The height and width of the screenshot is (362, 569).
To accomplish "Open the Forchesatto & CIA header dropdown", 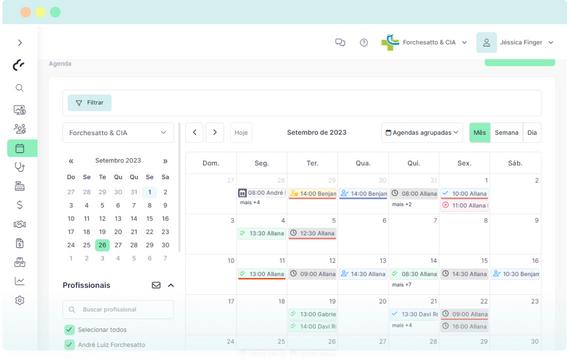I will click(x=464, y=42).
